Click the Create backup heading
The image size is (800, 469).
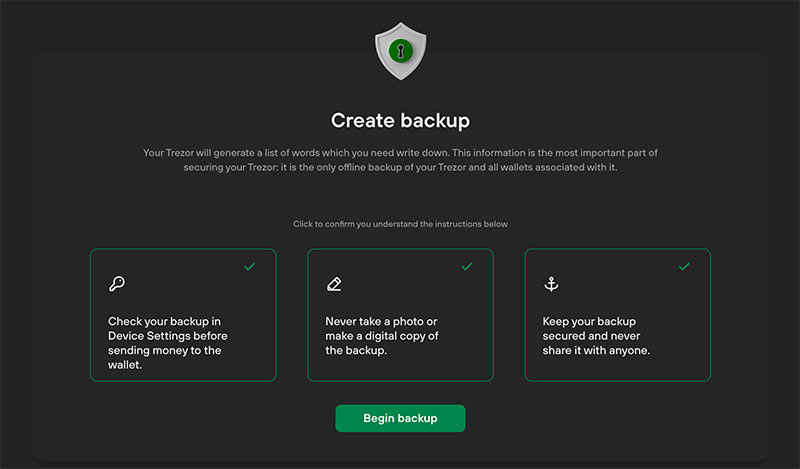(x=401, y=121)
